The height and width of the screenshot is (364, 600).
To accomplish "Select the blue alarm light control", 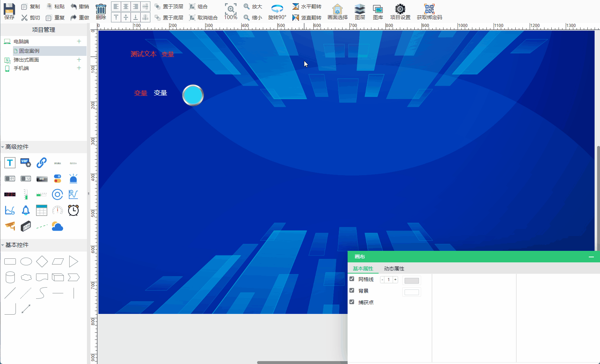I will pyautogui.click(x=73, y=179).
